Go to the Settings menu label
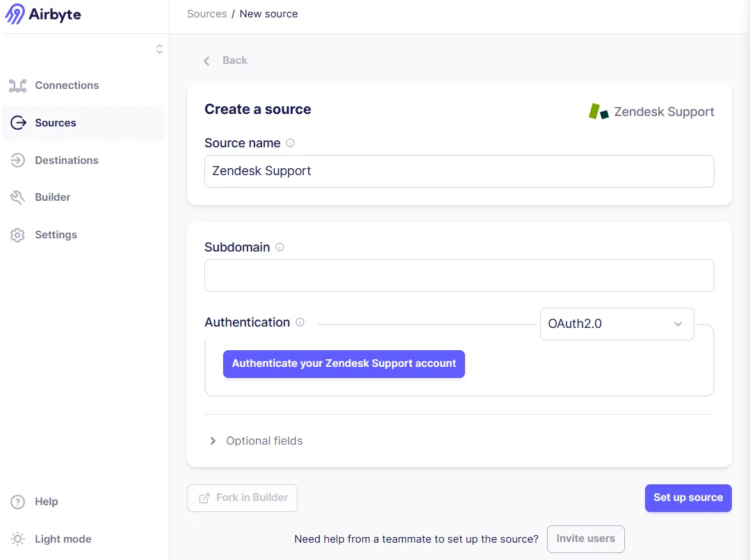Screen dimensions: 750x560 [56, 235]
